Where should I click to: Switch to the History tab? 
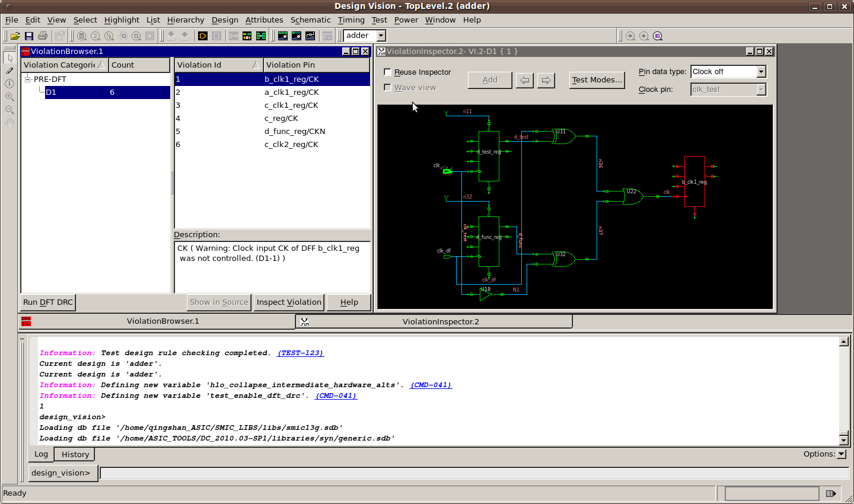click(75, 454)
